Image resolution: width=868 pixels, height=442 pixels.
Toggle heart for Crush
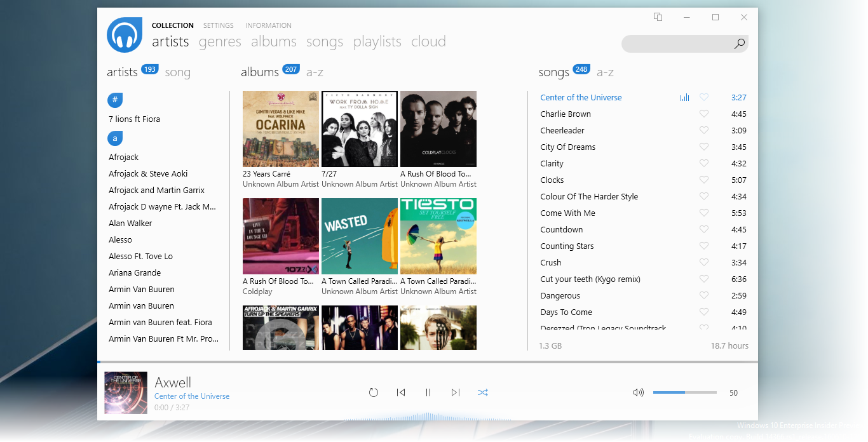703,262
